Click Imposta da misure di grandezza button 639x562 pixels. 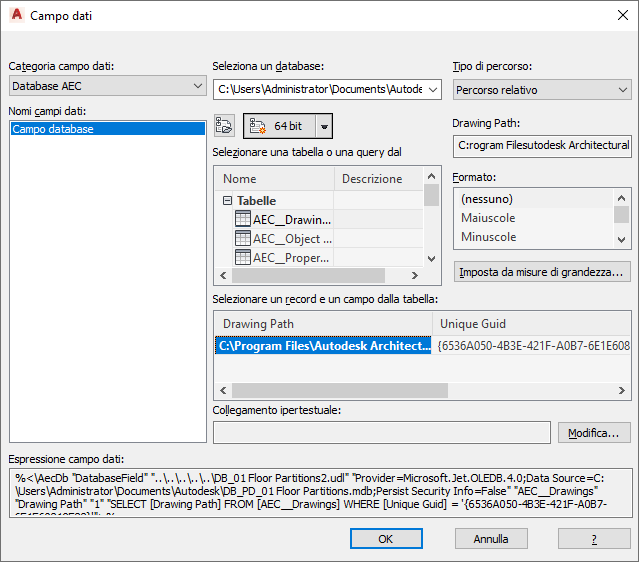click(x=542, y=272)
